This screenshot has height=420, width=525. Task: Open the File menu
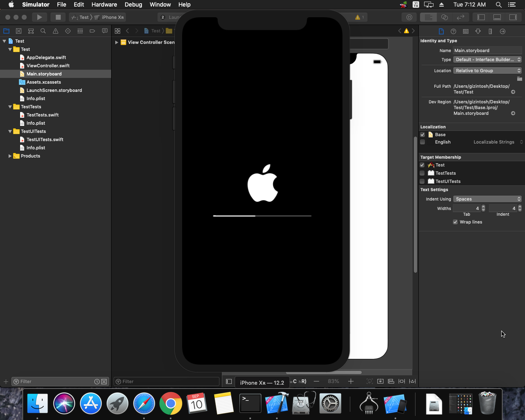tap(62, 5)
